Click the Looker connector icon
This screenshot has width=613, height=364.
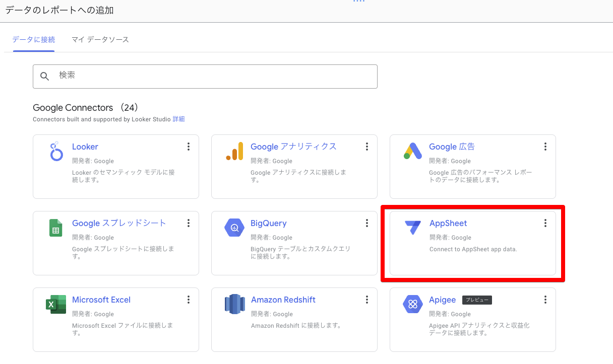(56, 151)
